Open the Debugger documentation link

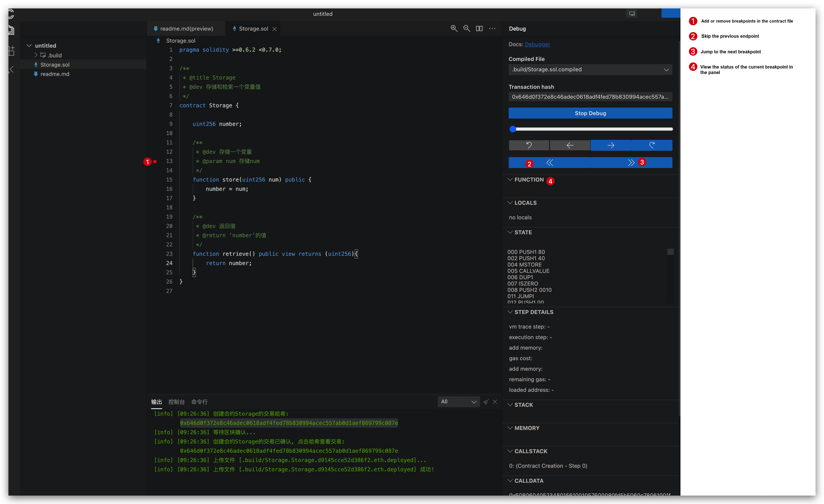[537, 44]
